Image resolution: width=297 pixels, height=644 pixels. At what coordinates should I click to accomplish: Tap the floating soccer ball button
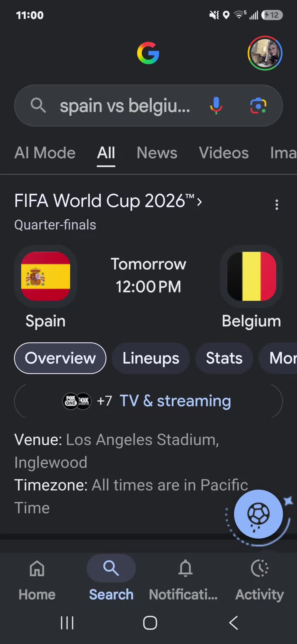tap(258, 514)
